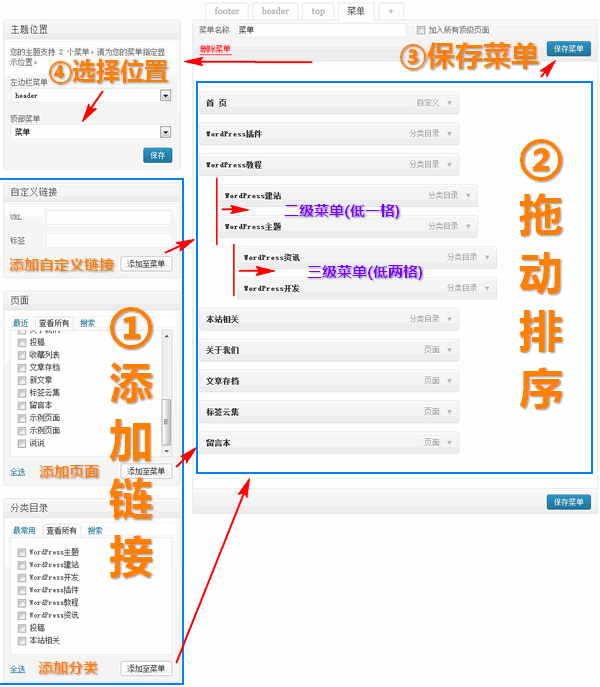Viewport: 600px width, 687px height.
Task: Check the 本站相关 category checkbox
Action: [21, 641]
